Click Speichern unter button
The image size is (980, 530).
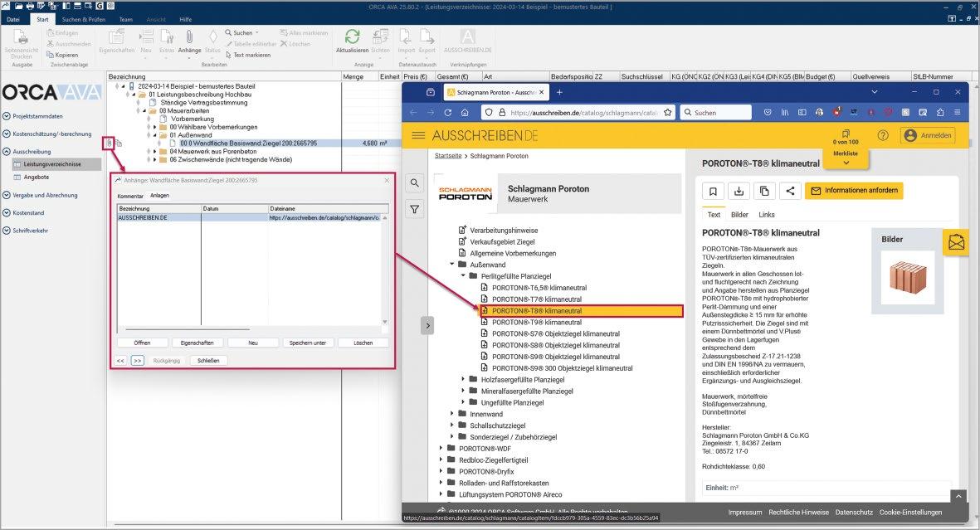[x=308, y=343]
